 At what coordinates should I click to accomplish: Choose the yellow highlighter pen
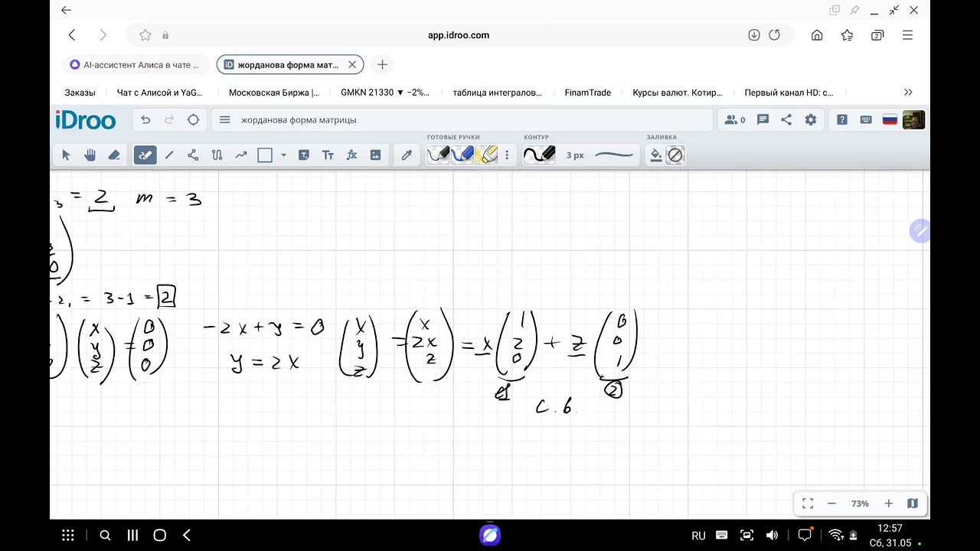pos(487,155)
